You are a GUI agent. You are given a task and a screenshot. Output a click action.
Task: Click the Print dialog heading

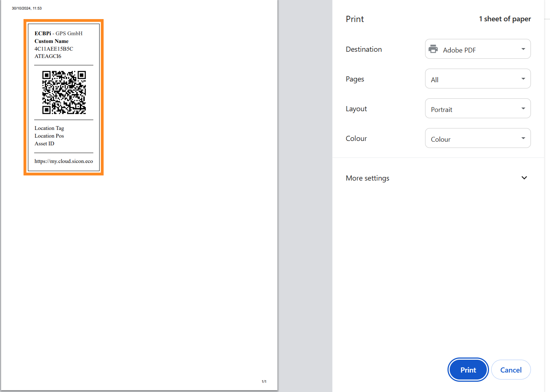coord(355,19)
